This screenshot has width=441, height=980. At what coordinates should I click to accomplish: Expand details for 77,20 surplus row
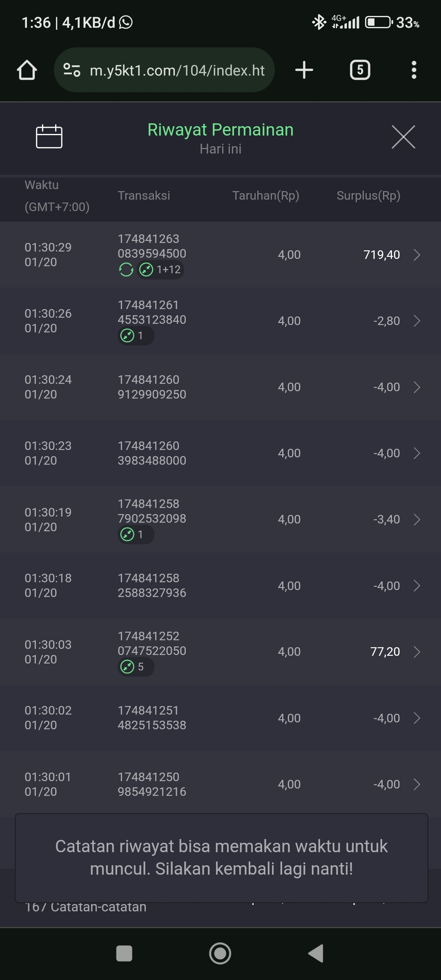(416, 652)
